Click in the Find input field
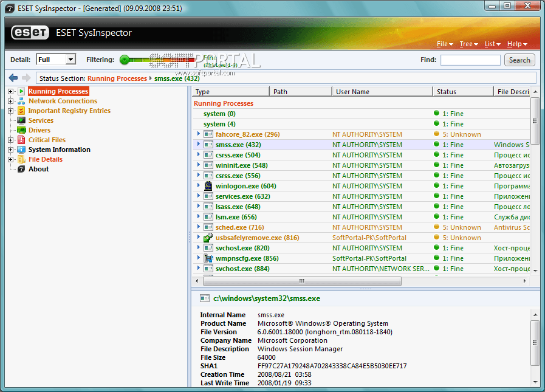This screenshot has width=545, height=392. [470, 60]
